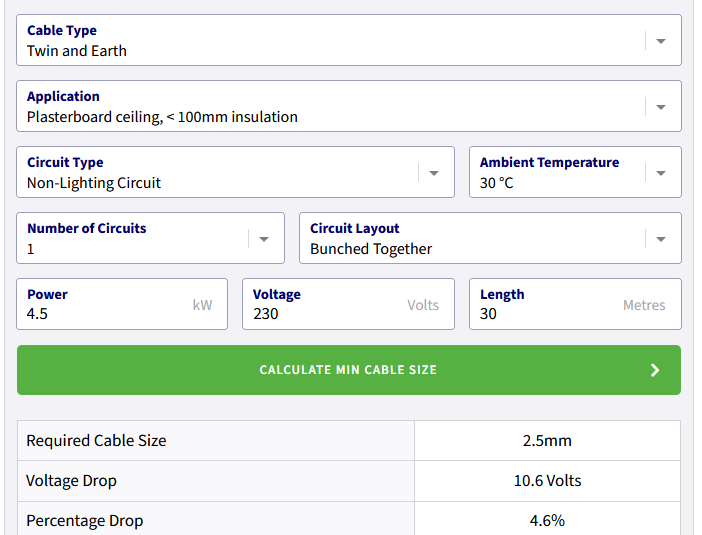Select the Length input field

point(548,313)
